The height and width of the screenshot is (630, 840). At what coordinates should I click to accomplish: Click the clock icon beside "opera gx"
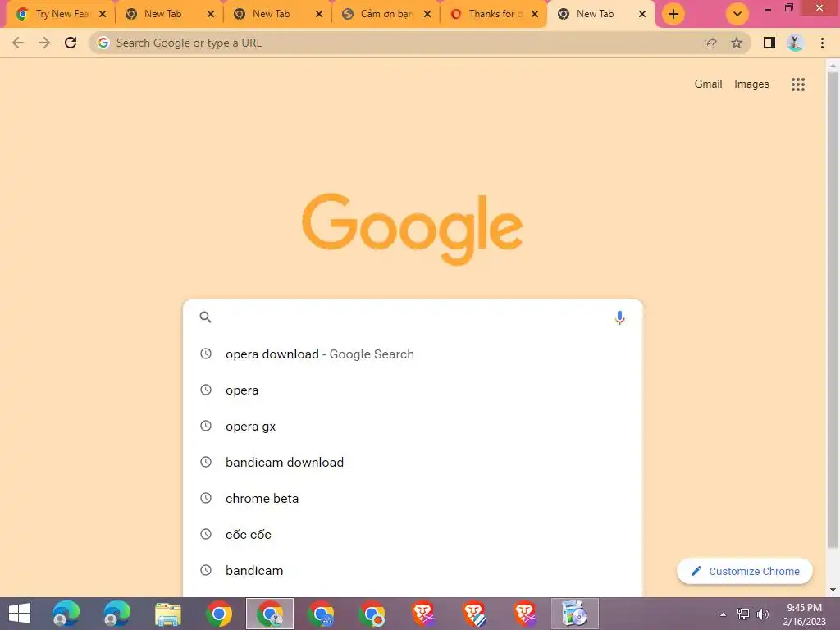(206, 426)
